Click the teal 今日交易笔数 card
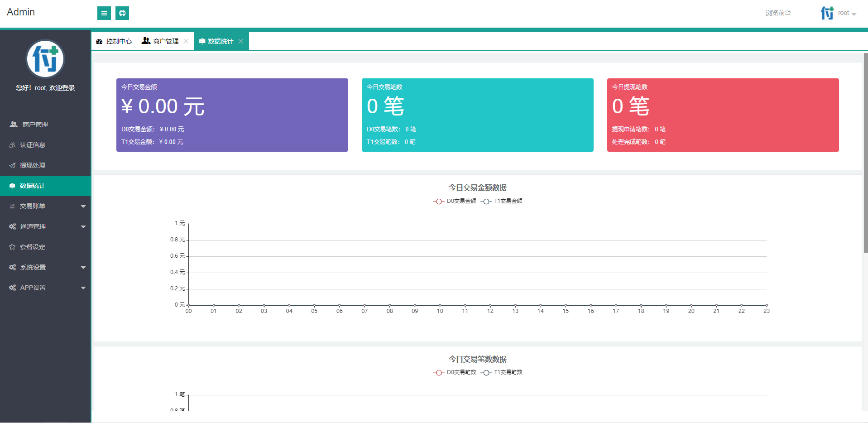868x423 pixels. 478,115
